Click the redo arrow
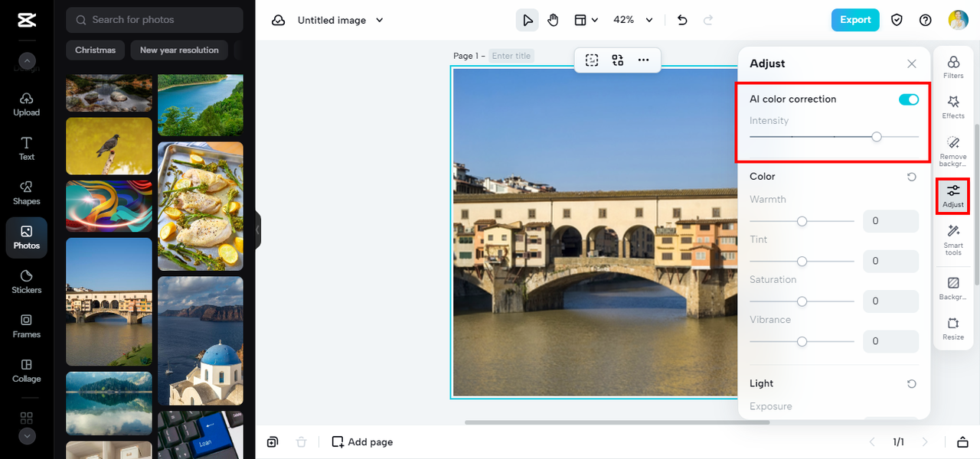Viewport: 980px width, 459px height. [708, 20]
